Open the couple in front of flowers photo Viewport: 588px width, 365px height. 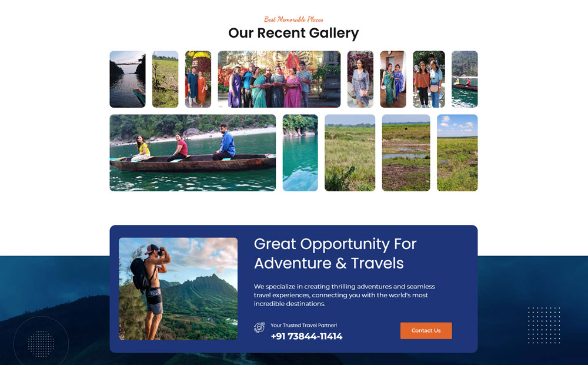[x=198, y=79]
